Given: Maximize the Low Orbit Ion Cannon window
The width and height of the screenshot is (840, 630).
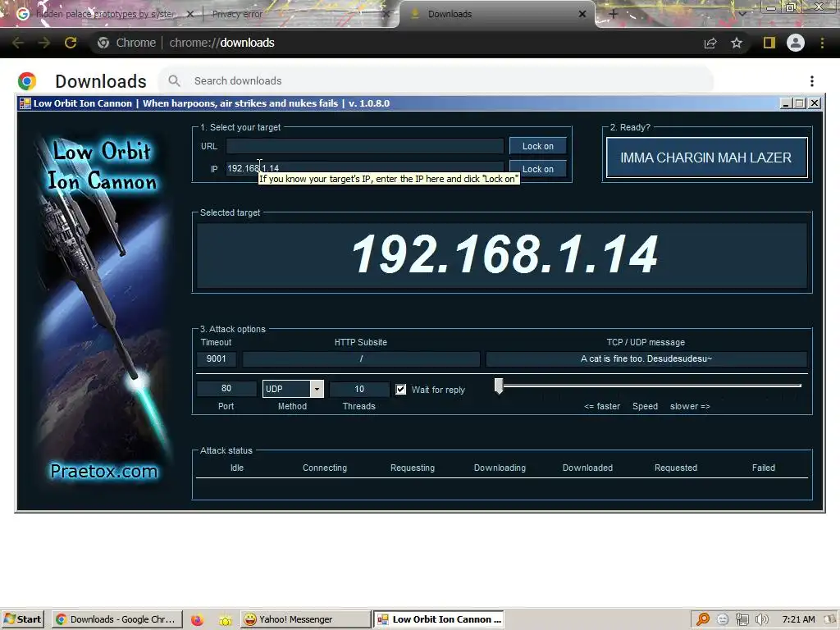Looking at the screenshot, I should click(800, 103).
